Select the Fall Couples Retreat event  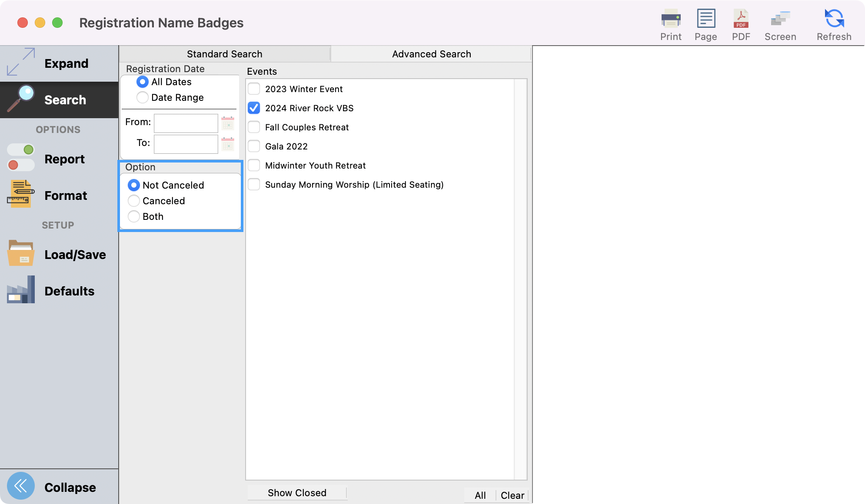pyautogui.click(x=255, y=126)
